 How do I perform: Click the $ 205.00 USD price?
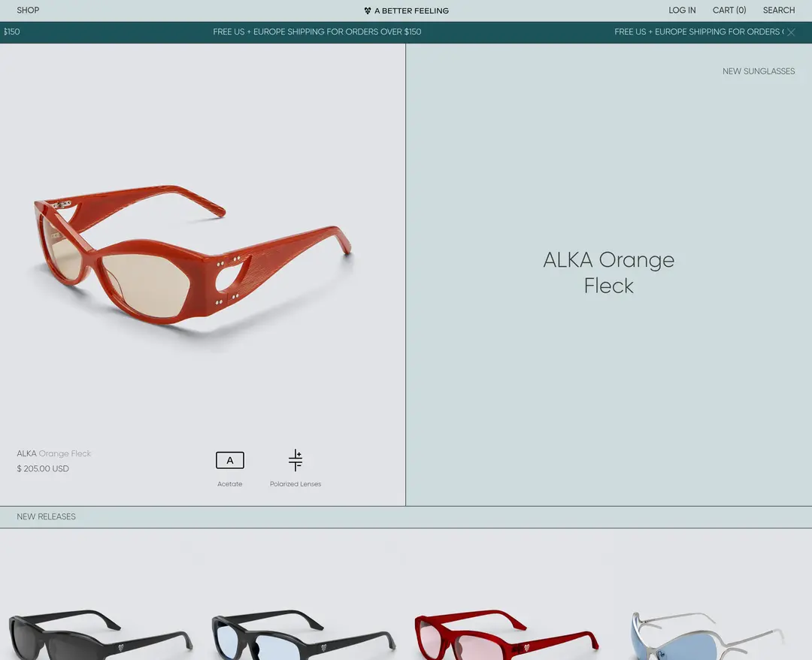[x=42, y=468]
